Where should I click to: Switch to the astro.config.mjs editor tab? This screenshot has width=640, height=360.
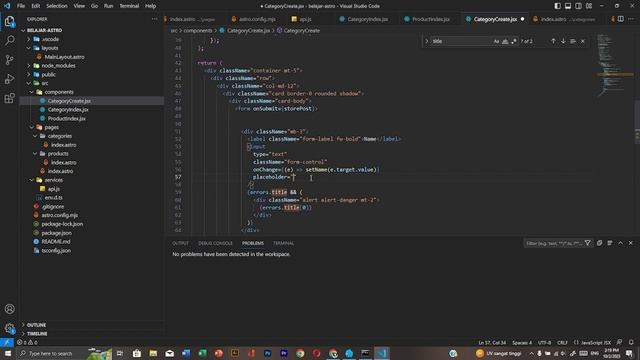pyautogui.click(x=257, y=19)
